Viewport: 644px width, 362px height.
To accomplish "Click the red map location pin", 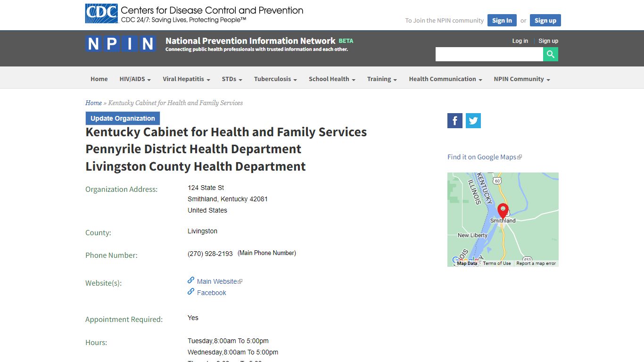I will click(x=503, y=211).
